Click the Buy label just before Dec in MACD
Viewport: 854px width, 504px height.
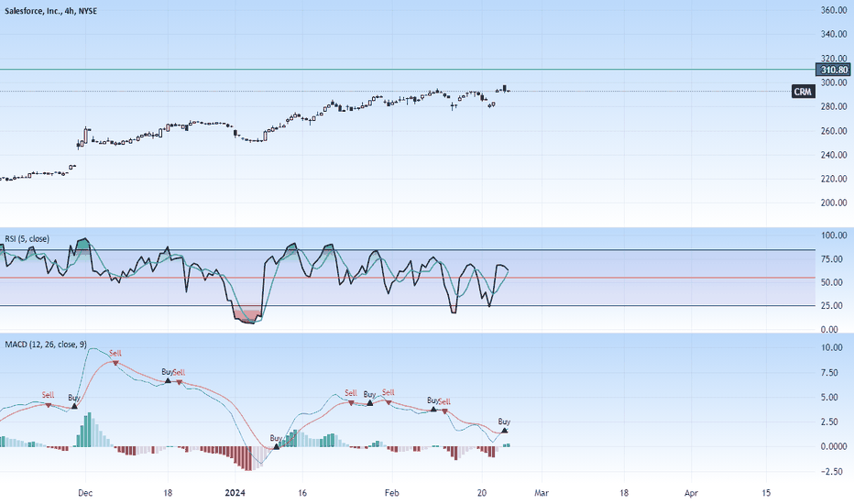74,398
